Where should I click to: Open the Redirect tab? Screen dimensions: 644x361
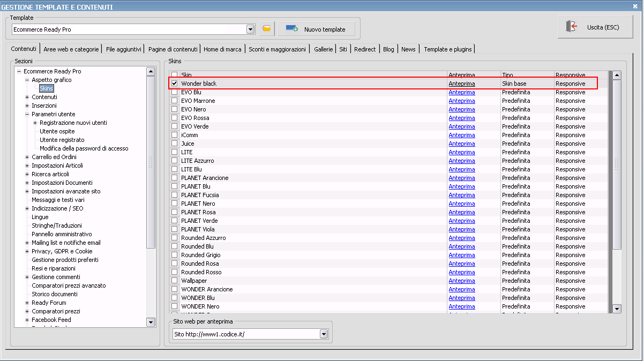click(365, 49)
